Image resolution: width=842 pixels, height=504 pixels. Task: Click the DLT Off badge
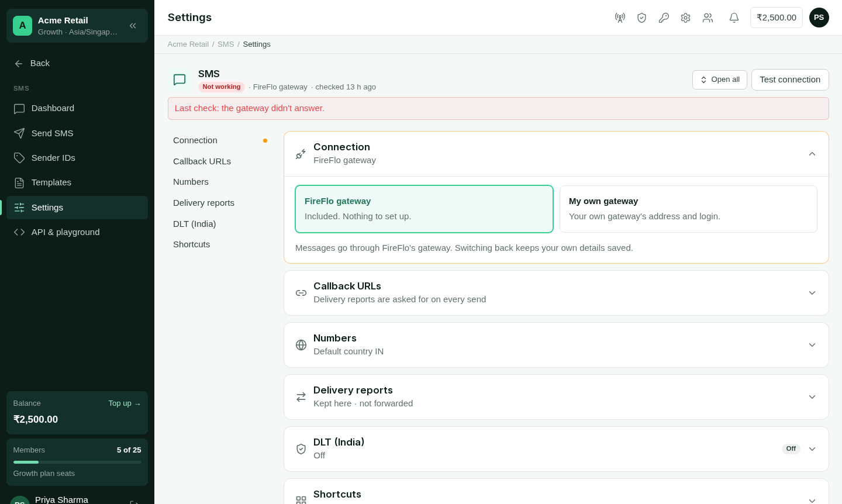[791, 449]
